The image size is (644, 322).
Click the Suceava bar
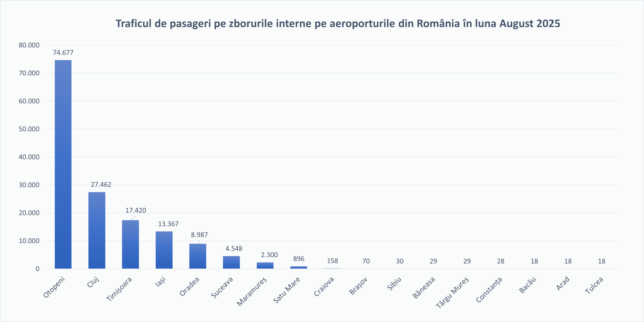[x=231, y=262]
